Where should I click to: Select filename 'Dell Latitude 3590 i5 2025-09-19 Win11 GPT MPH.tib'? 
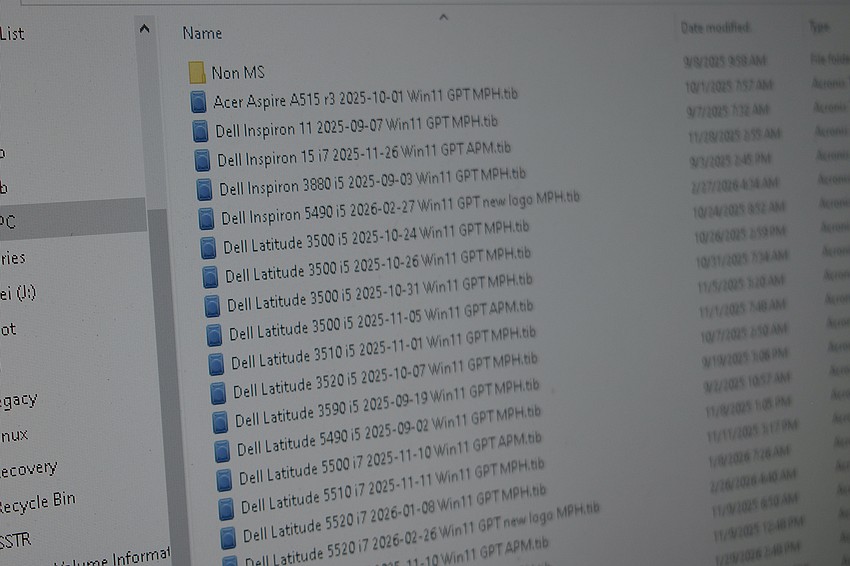pyautogui.click(x=387, y=403)
